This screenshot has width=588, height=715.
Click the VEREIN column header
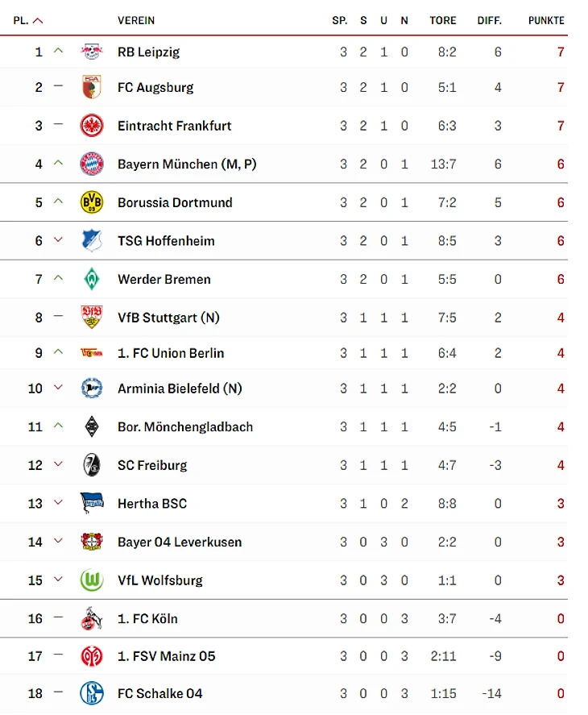point(136,21)
